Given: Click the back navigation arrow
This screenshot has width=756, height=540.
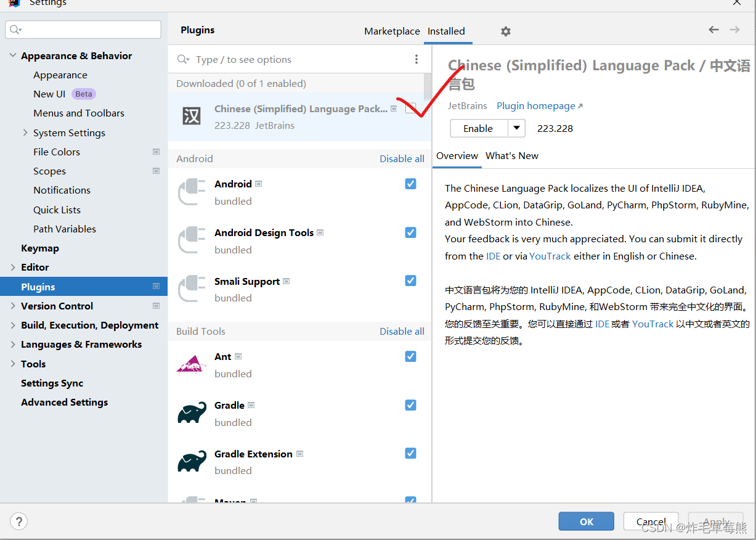Looking at the screenshot, I should click(713, 30).
